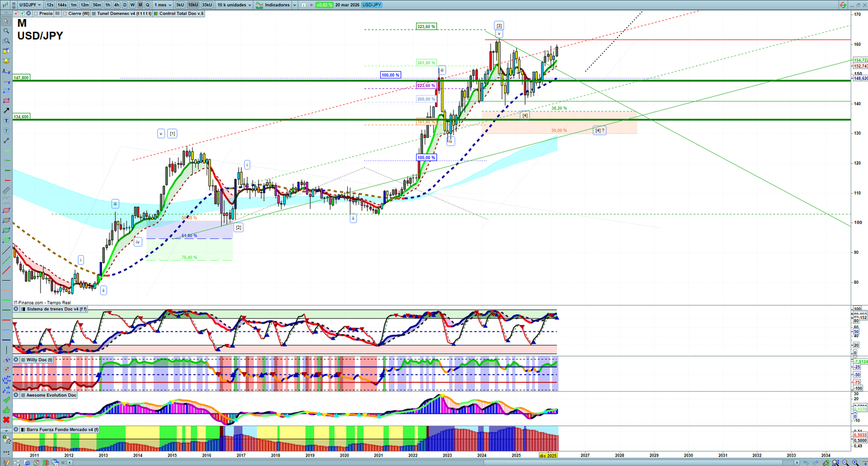Select the Q quarterly timeframe button

(147, 5)
